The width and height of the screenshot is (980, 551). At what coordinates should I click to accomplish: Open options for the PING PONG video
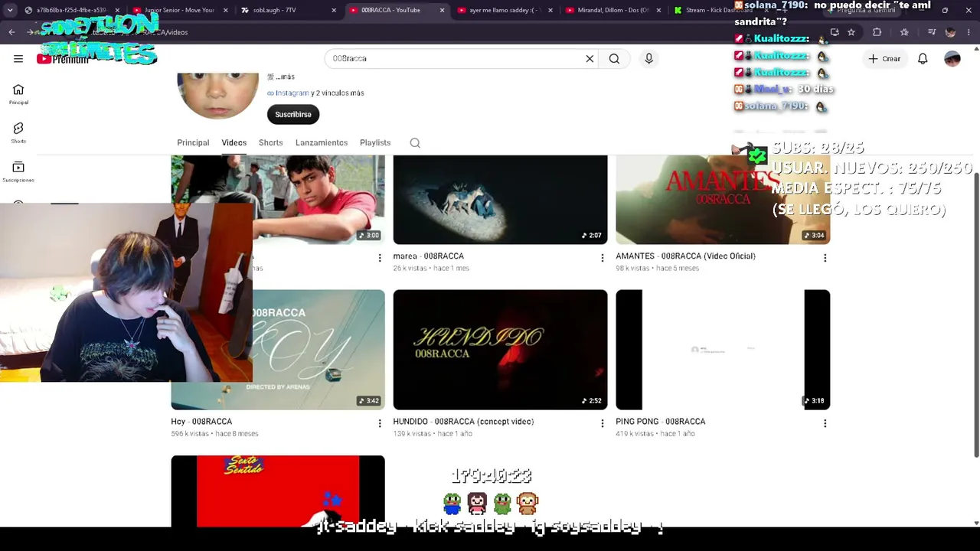pyautogui.click(x=825, y=423)
